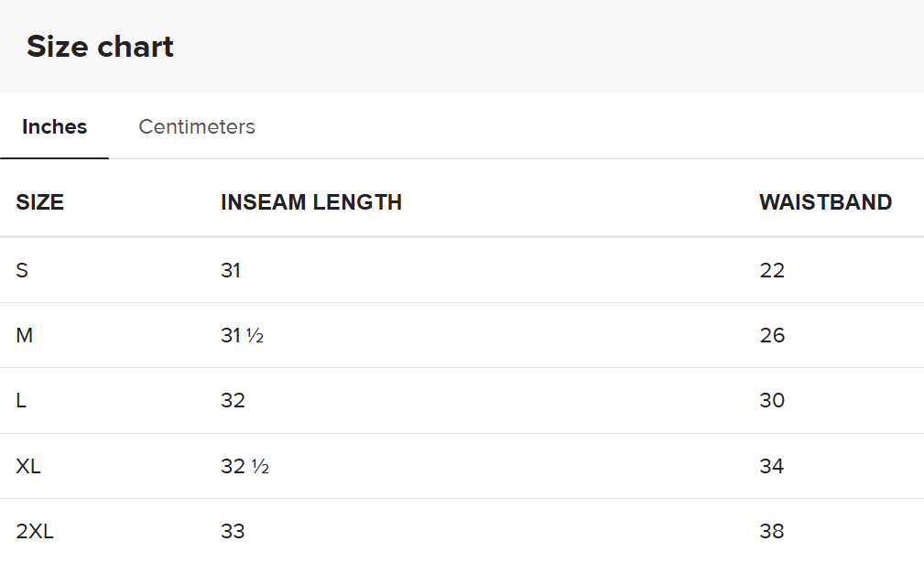Click waistband value 38 for 2XL

(x=772, y=531)
